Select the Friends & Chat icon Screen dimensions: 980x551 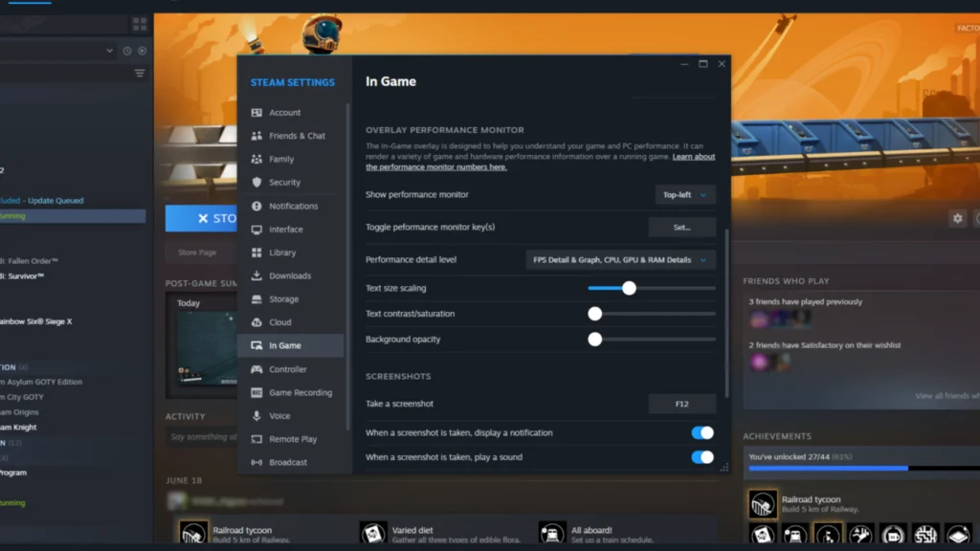pos(256,136)
